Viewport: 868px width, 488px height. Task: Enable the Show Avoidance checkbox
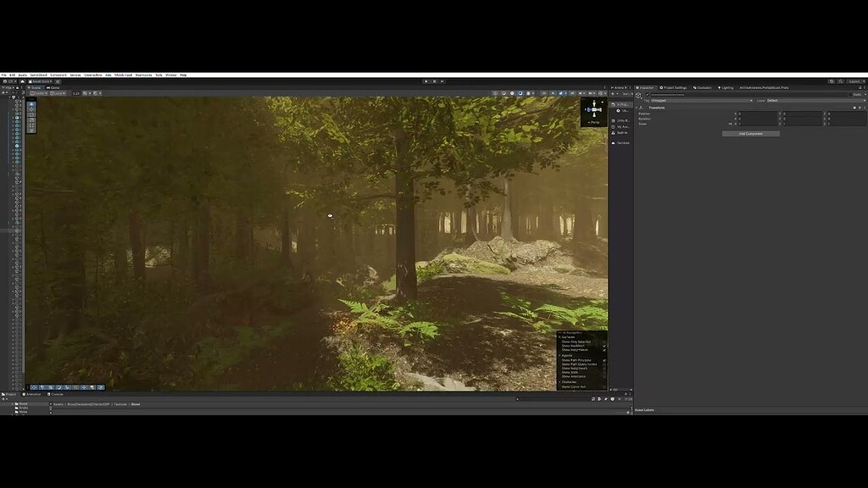[604, 376]
